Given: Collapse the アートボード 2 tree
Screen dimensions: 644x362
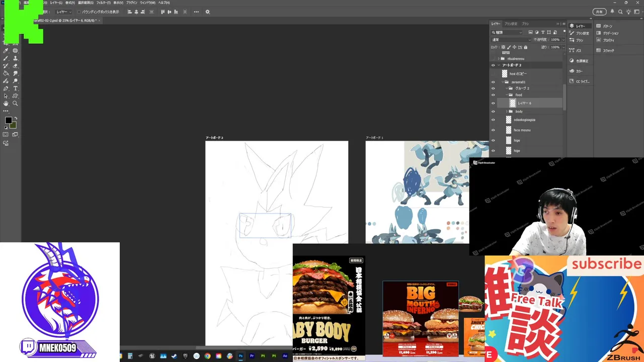Looking at the screenshot, I should [499, 65].
